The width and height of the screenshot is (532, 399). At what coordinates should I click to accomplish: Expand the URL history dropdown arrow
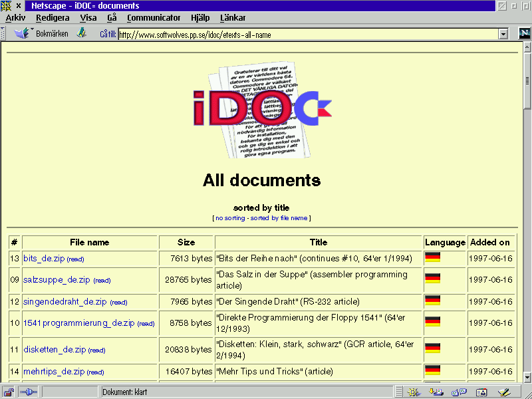click(503, 35)
